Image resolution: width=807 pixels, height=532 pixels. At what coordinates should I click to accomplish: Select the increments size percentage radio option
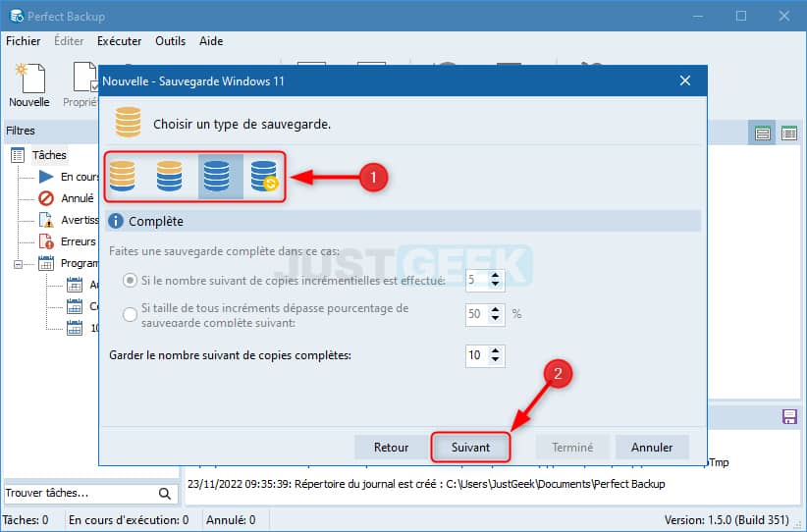(130, 314)
